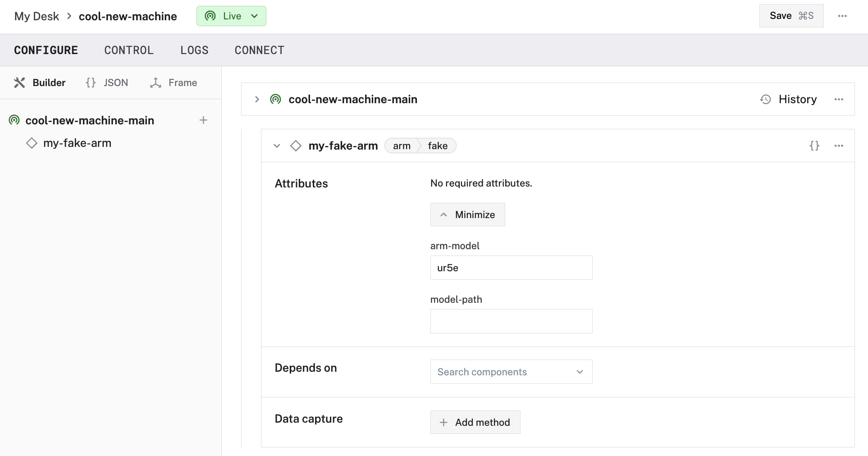This screenshot has height=456, width=868.
Task: Switch to Frame view mode
Action: coord(174,82)
